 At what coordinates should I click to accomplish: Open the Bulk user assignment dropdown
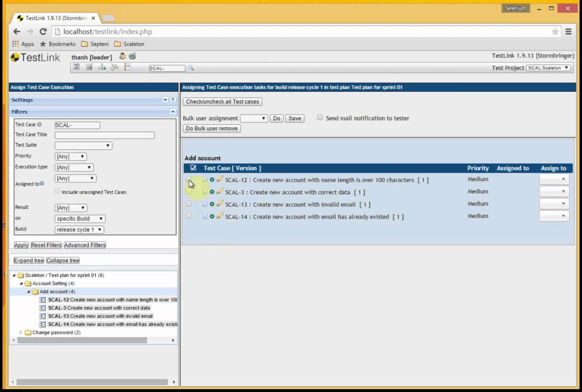click(x=254, y=118)
